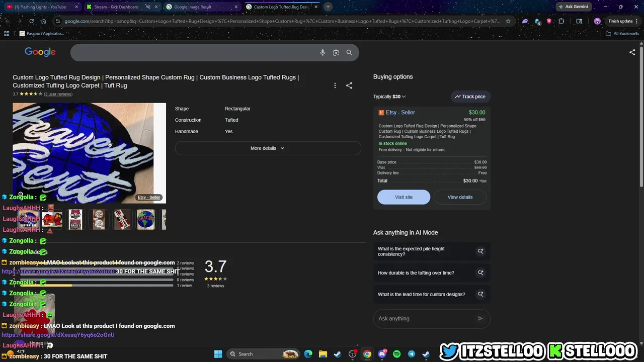Switch to Flashing Lights YouTube tab

42,7
